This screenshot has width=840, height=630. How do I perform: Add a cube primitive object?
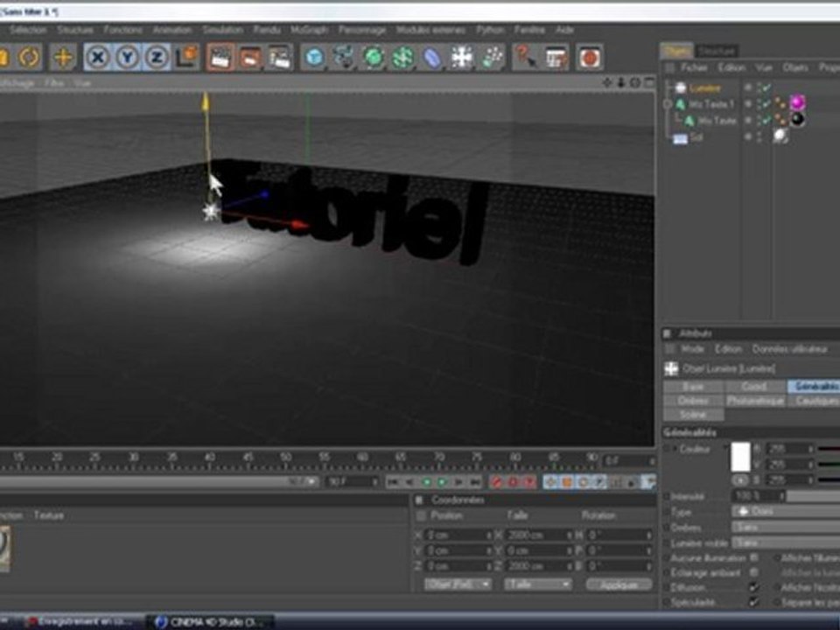point(314,58)
